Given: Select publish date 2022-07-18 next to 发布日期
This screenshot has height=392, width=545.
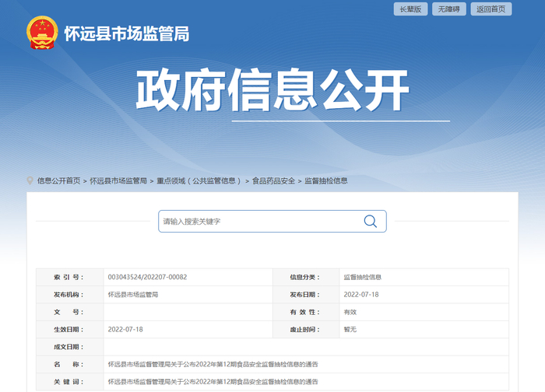Looking at the screenshot, I should coord(361,295).
